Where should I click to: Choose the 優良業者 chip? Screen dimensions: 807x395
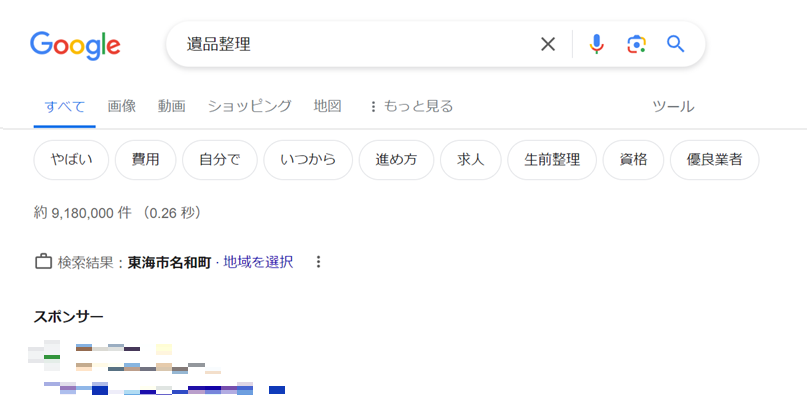[x=714, y=160]
